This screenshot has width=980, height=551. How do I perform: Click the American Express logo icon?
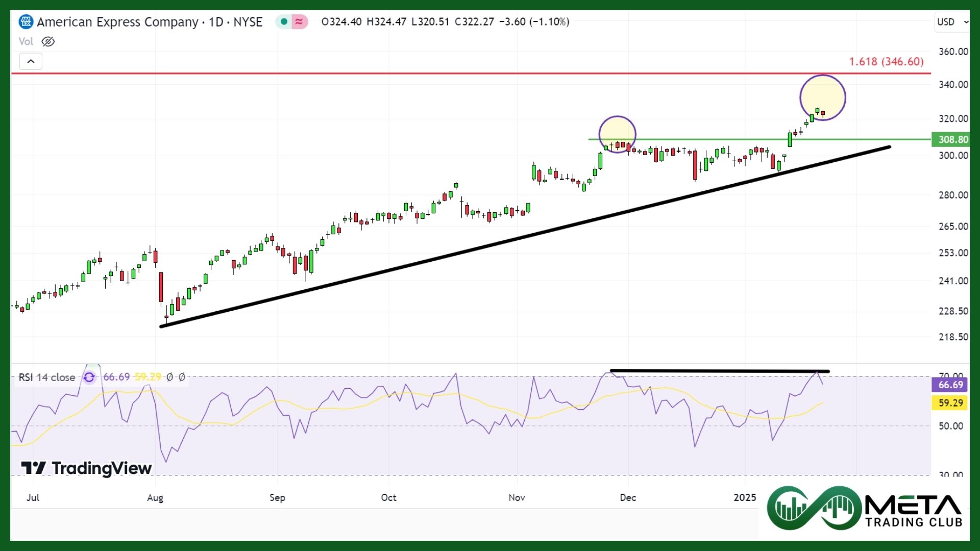point(26,22)
